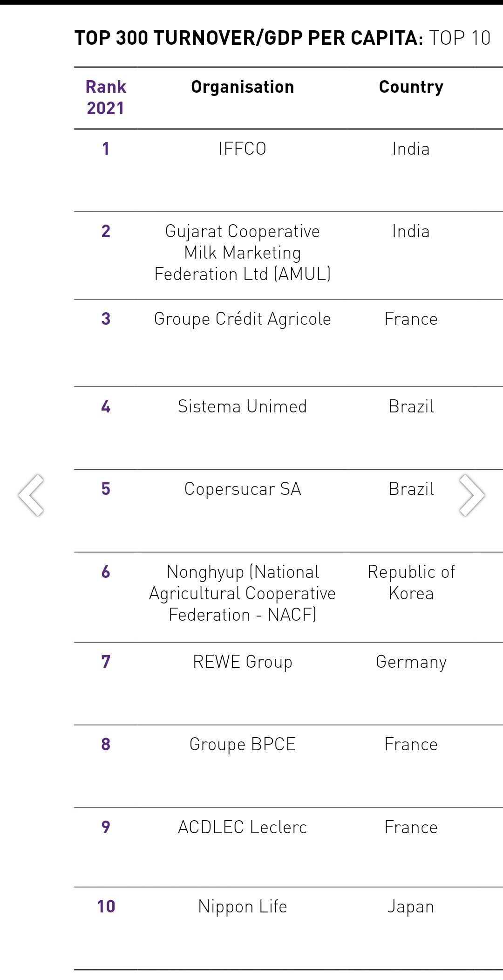Viewport: 503px width, 980px height.
Task: Select the Country column header
Action: click(x=411, y=87)
